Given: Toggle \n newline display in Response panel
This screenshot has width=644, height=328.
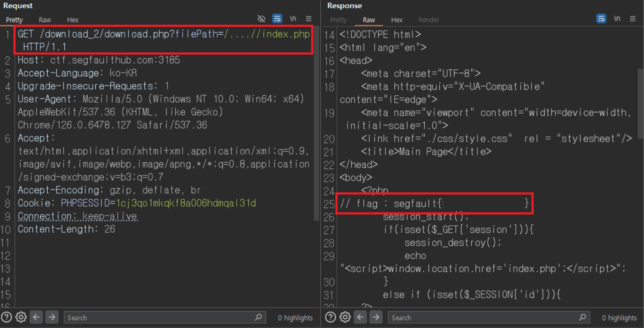Looking at the screenshot, I should [617, 19].
